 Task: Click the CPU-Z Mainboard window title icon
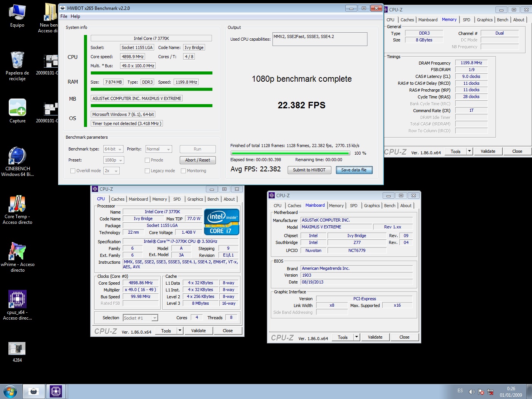(x=272, y=195)
